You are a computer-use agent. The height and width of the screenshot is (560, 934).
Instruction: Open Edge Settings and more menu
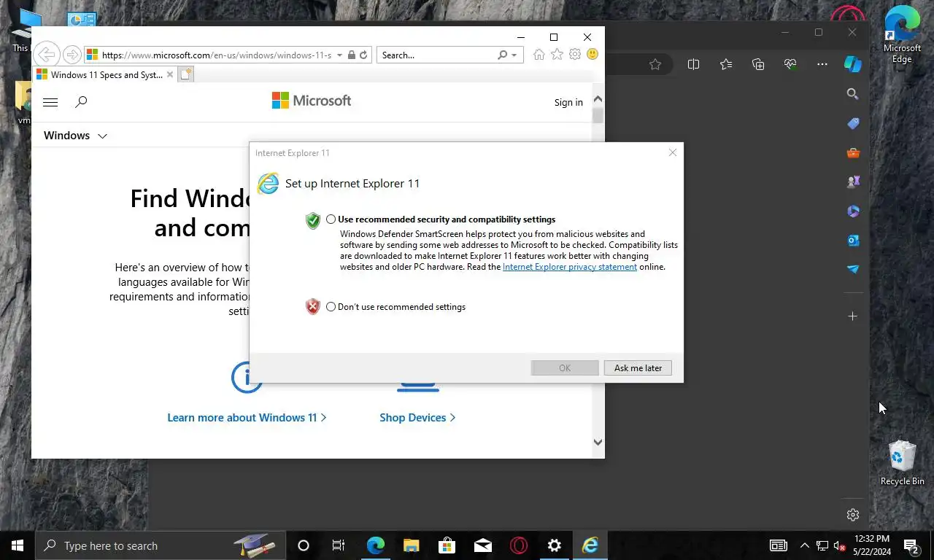click(x=822, y=64)
